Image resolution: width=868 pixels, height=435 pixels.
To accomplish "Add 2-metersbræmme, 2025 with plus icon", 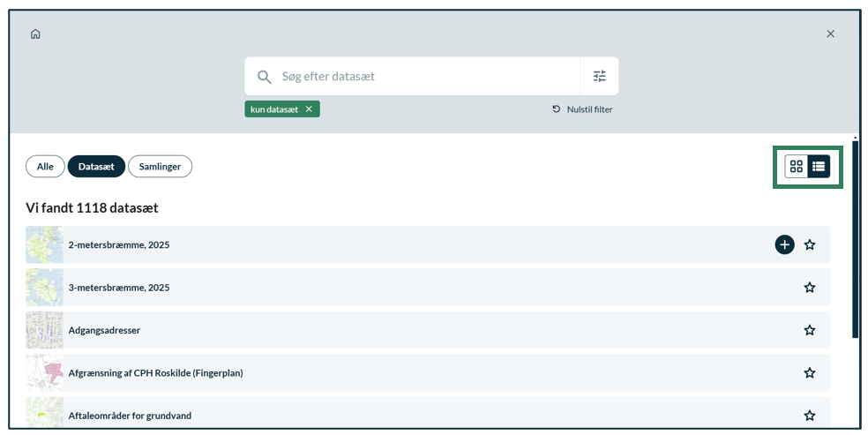I will coord(784,244).
